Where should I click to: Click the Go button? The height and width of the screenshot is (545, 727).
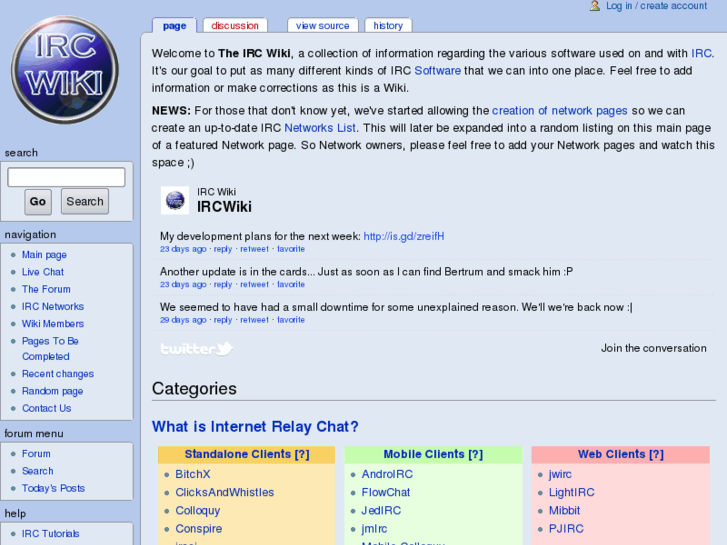coord(38,201)
